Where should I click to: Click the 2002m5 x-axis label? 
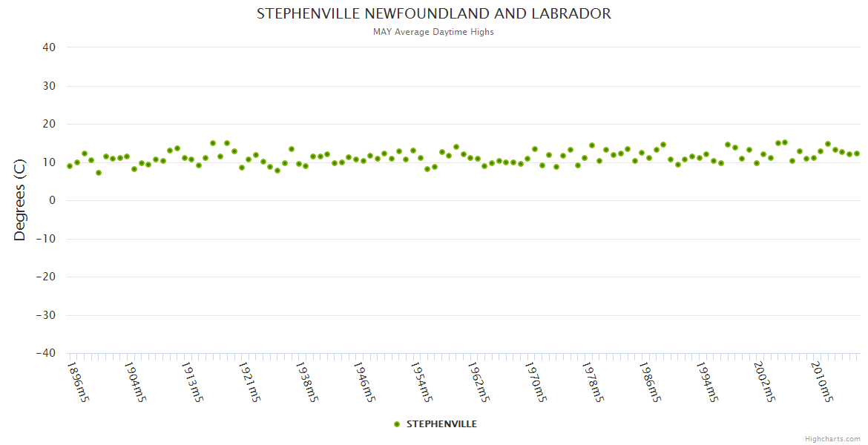pos(764,382)
